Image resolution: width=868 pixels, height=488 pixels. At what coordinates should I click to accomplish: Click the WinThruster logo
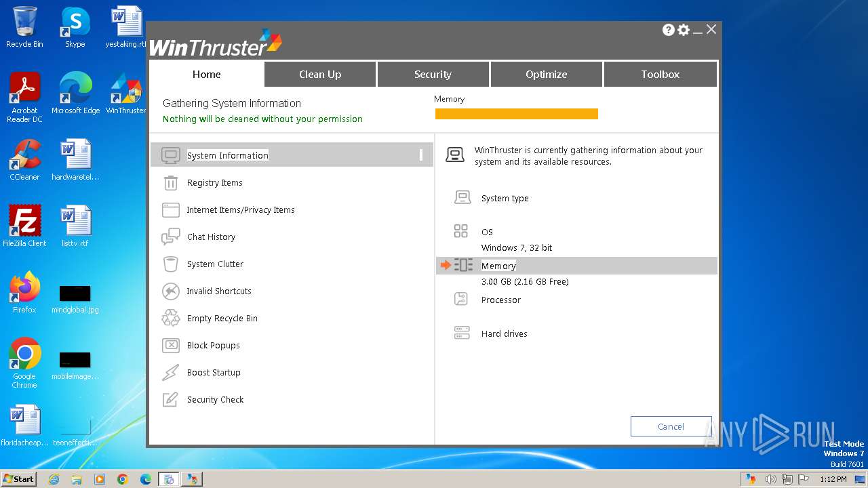216,43
